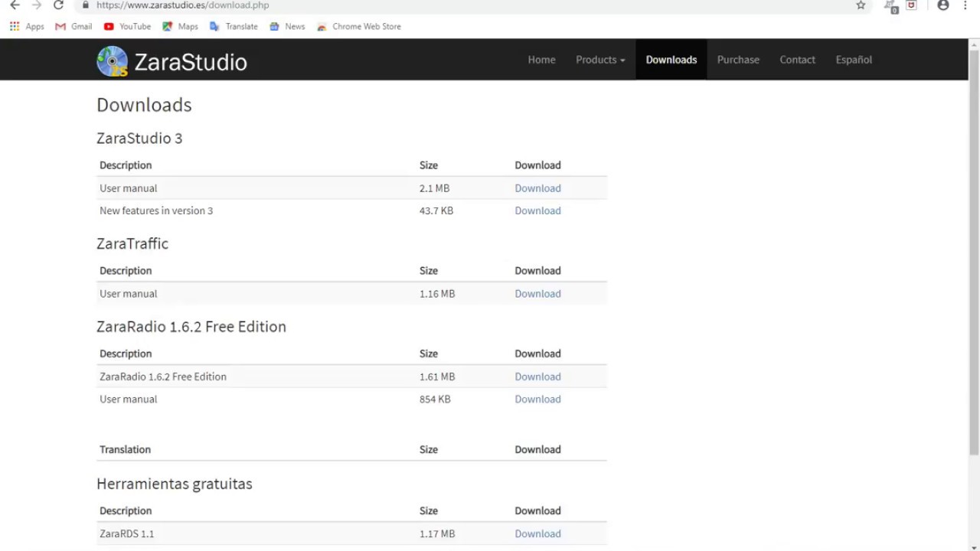Open Chrome Web Store bookmark

(359, 26)
